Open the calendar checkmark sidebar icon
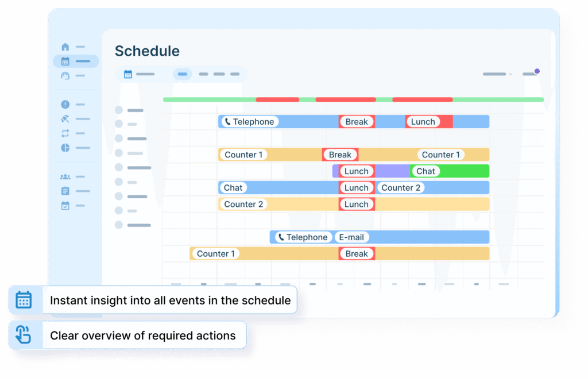This screenshot has height=378, width=588. tap(65, 205)
